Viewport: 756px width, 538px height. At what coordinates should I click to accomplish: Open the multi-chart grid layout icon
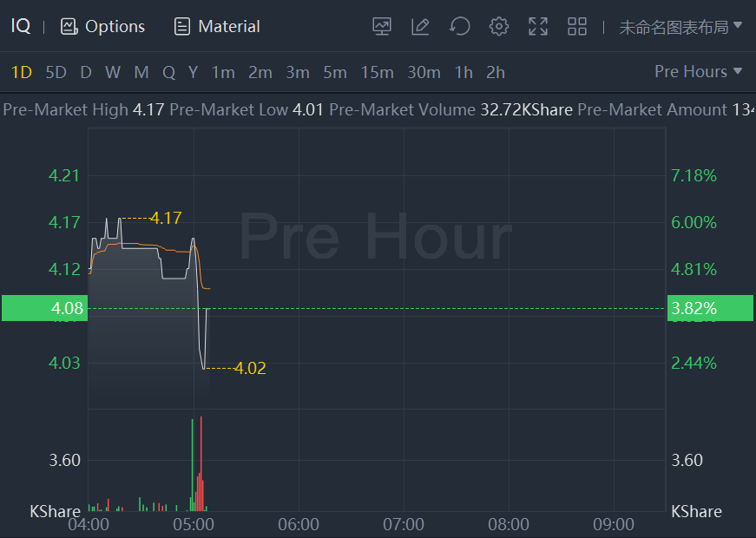(577, 27)
